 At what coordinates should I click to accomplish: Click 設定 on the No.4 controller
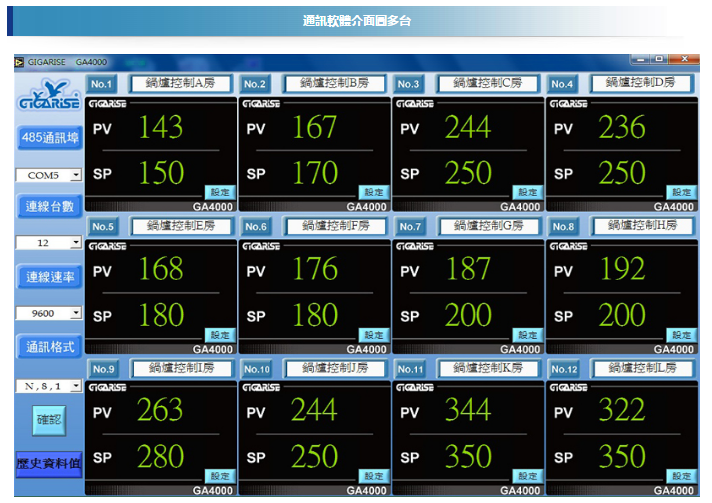pyautogui.click(x=682, y=192)
